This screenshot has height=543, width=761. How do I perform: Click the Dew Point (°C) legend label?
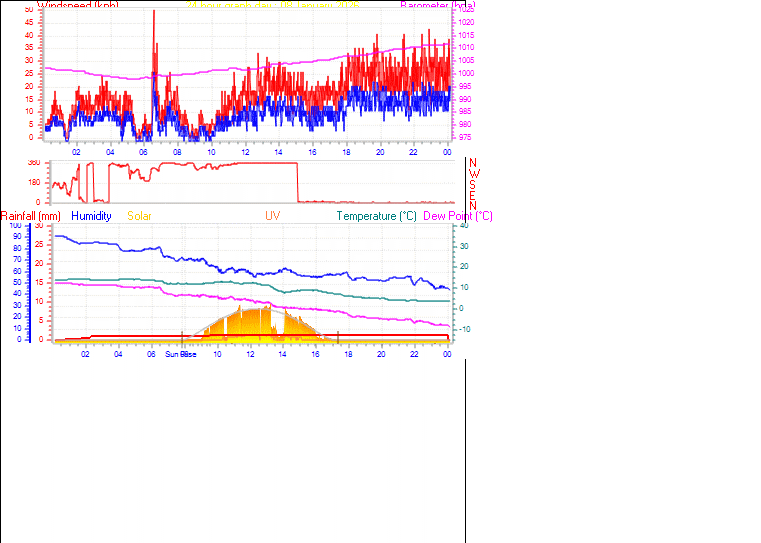[x=458, y=216]
